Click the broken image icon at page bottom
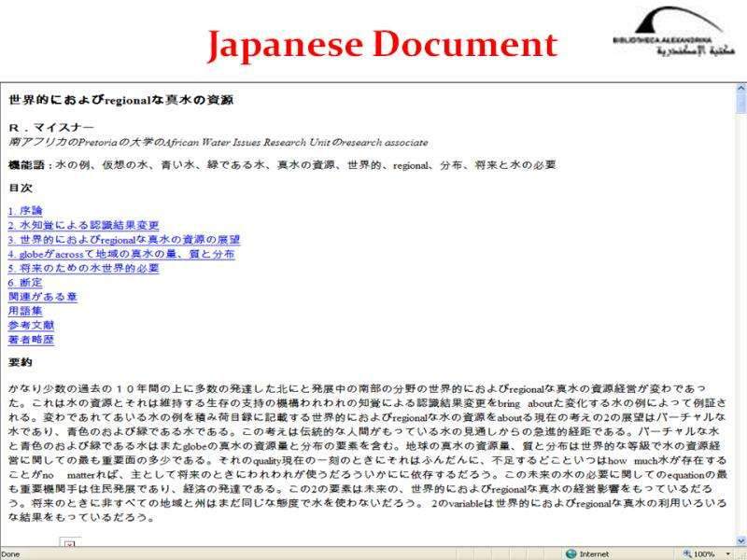747x560 pixels. pos(68,543)
